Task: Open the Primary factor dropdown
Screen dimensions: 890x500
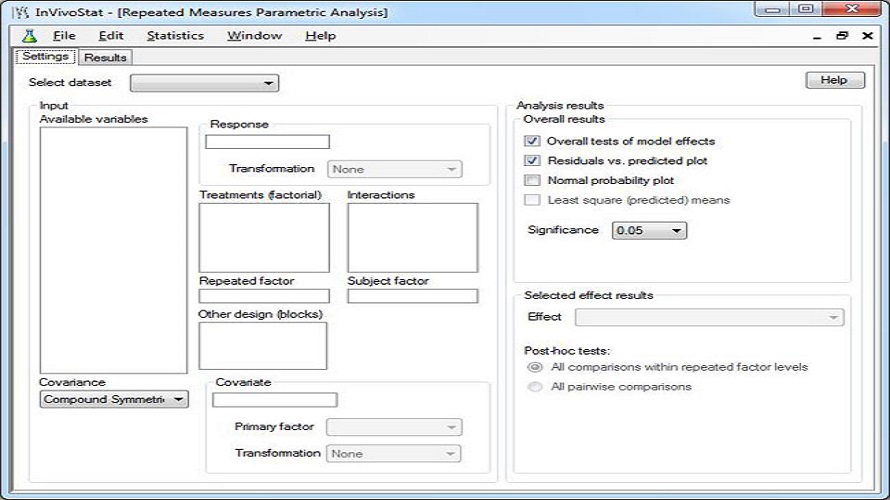Action: click(394, 427)
